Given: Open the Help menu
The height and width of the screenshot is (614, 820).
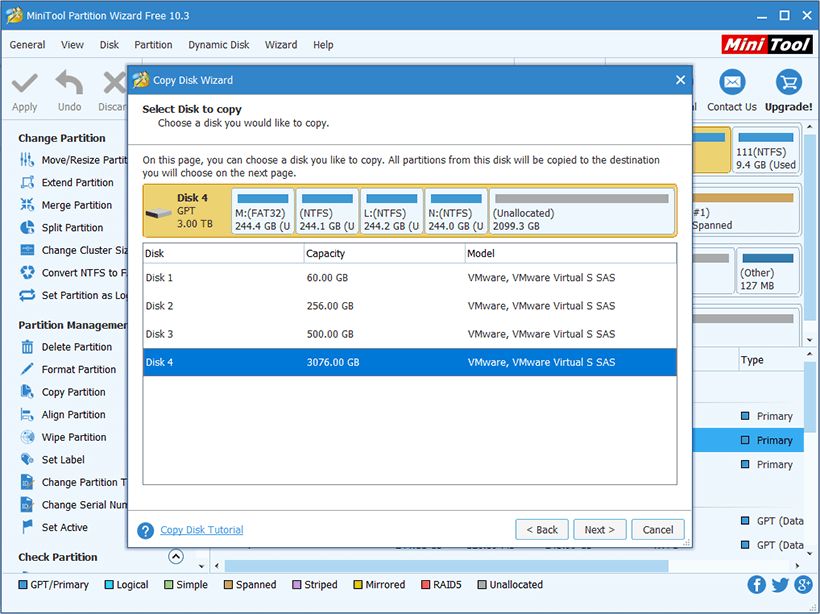Looking at the screenshot, I should tap(323, 45).
